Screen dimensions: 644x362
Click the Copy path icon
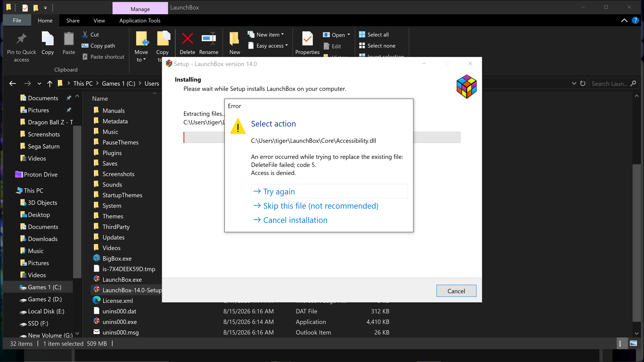(x=85, y=45)
